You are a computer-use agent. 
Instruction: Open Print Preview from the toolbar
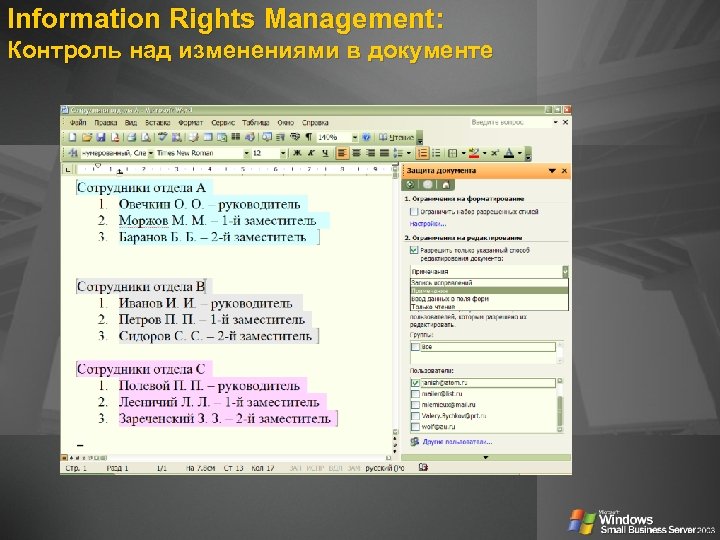tap(146, 137)
